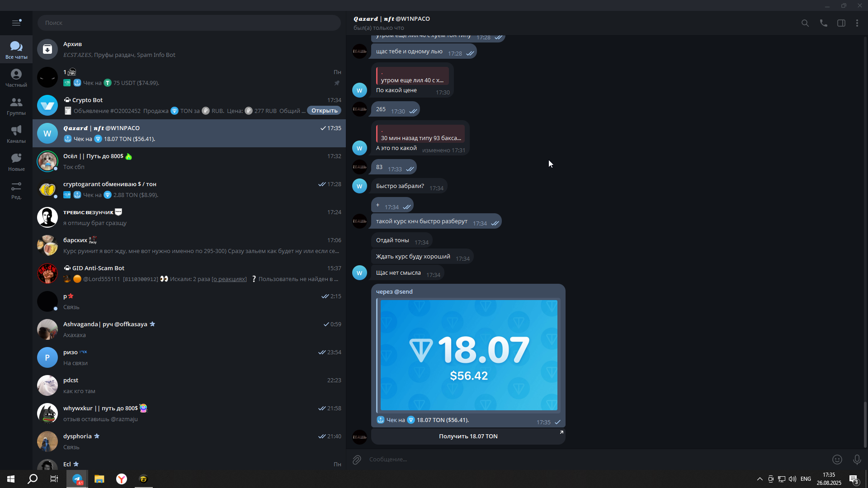
Task: Open the 'Ashvaganda | руч @offkasaya' chat
Action: tap(189, 329)
